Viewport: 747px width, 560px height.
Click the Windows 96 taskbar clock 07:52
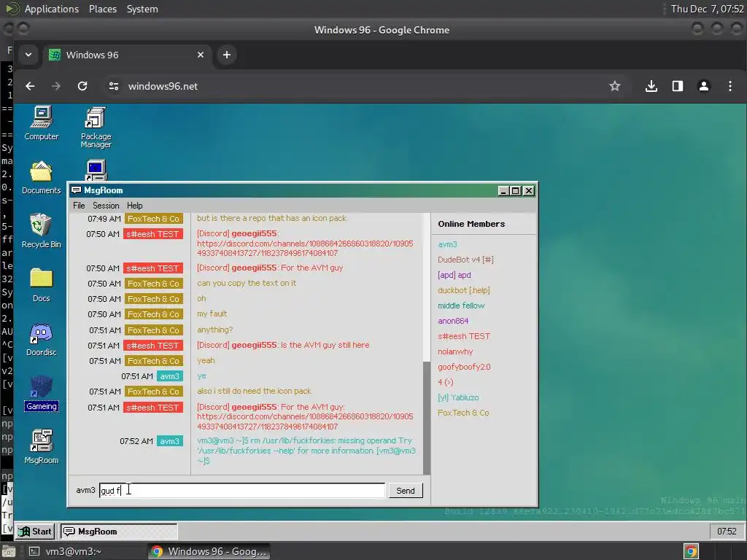click(727, 531)
